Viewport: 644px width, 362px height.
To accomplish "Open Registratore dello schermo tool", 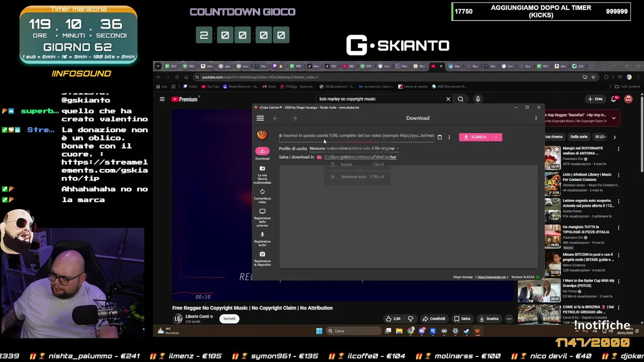I will (262, 218).
